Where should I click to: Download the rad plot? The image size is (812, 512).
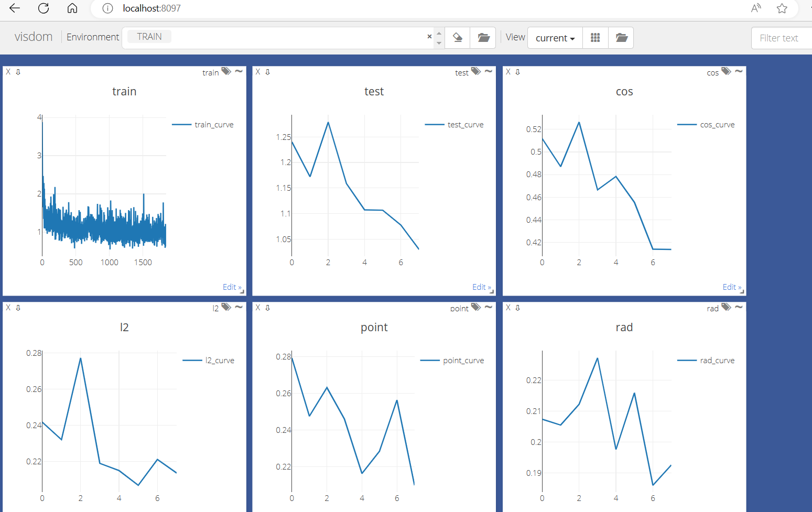click(x=517, y=308)
